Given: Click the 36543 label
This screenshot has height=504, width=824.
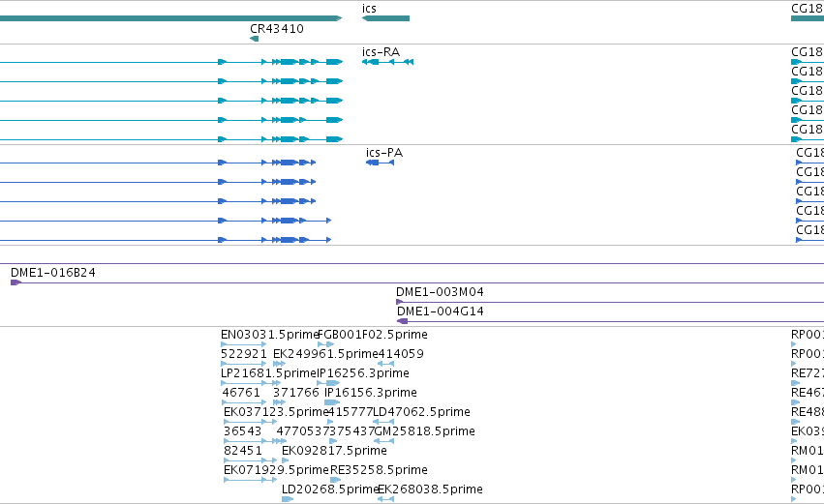Looking at the screenshot, I should pyautogui.click(x=242, y=431).
